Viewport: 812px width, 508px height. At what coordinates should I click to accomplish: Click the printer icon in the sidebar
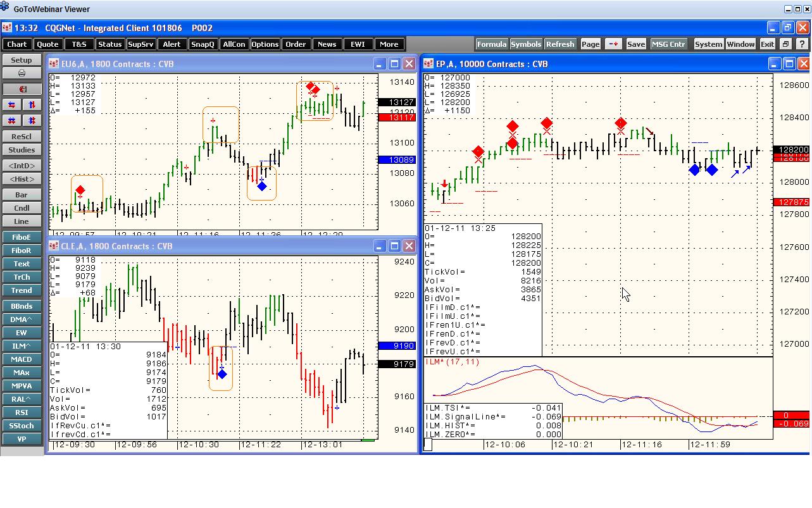[22, 73]
